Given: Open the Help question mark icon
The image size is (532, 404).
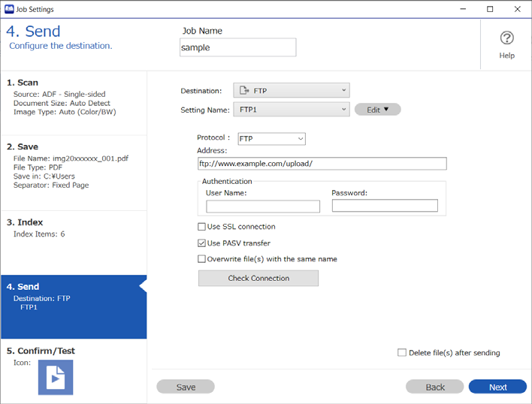Looking at the screenshot, I should coord(506,38).
